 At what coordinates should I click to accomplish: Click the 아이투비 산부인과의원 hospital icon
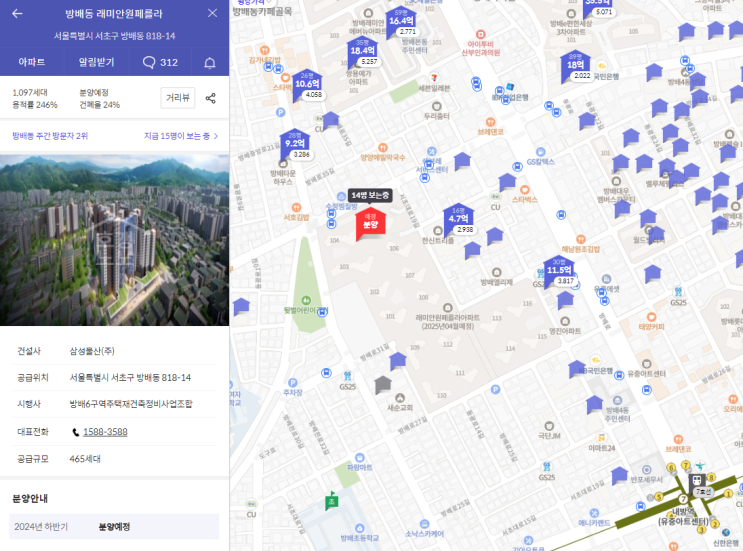481,34
